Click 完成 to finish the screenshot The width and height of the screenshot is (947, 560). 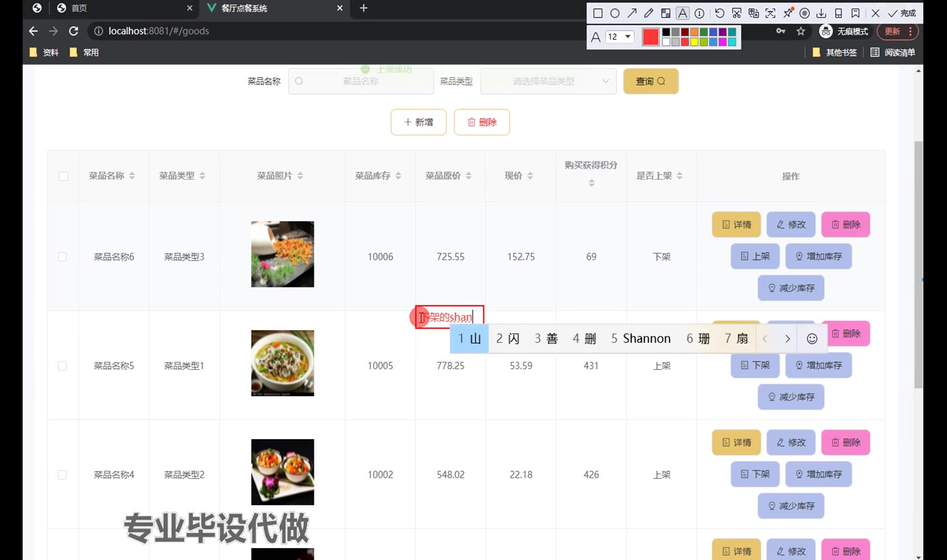[x=902, y=13]
